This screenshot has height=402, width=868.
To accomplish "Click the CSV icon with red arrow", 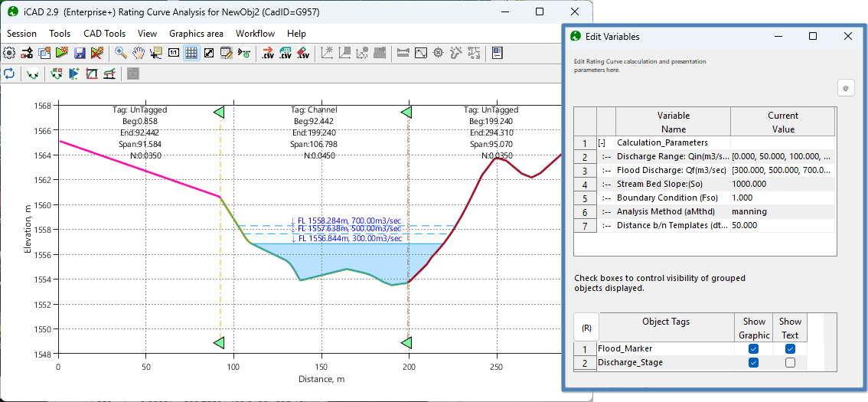I will 268,53.
